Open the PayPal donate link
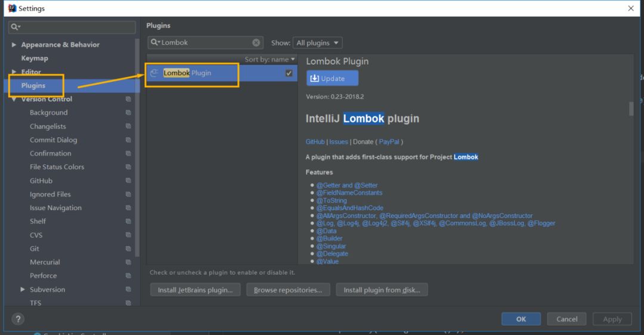This screenshot has height=335, width=644. (x=389, y=142)
